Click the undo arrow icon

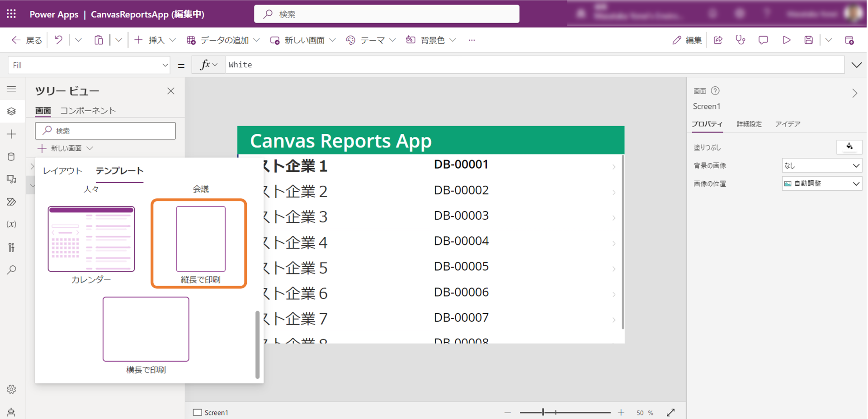58,40
